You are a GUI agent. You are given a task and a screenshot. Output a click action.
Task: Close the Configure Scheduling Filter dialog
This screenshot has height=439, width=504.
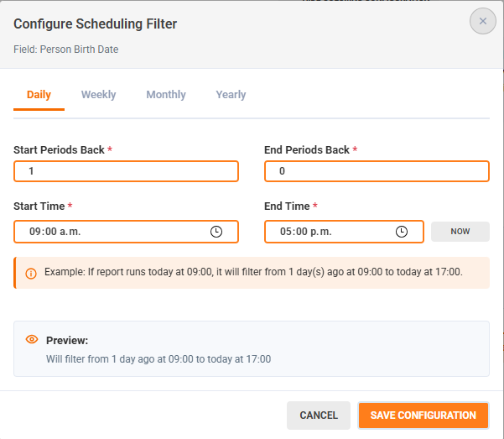click(482, 21)
